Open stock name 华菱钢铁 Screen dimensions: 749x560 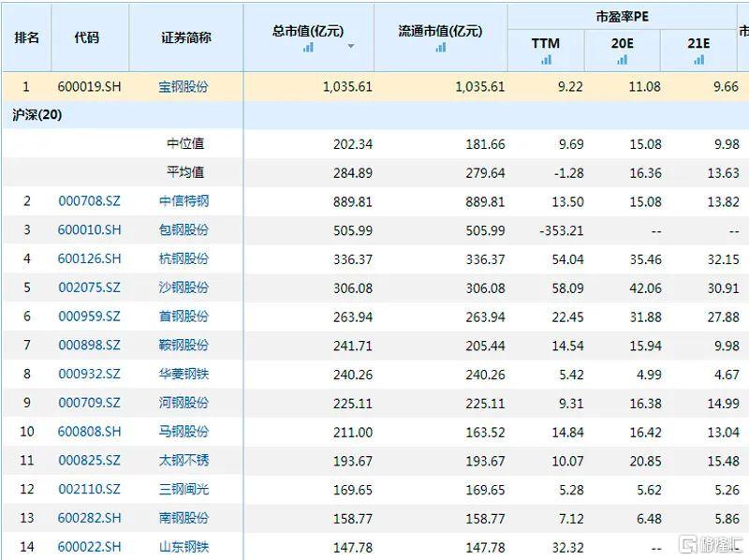(x=184, y=374)
